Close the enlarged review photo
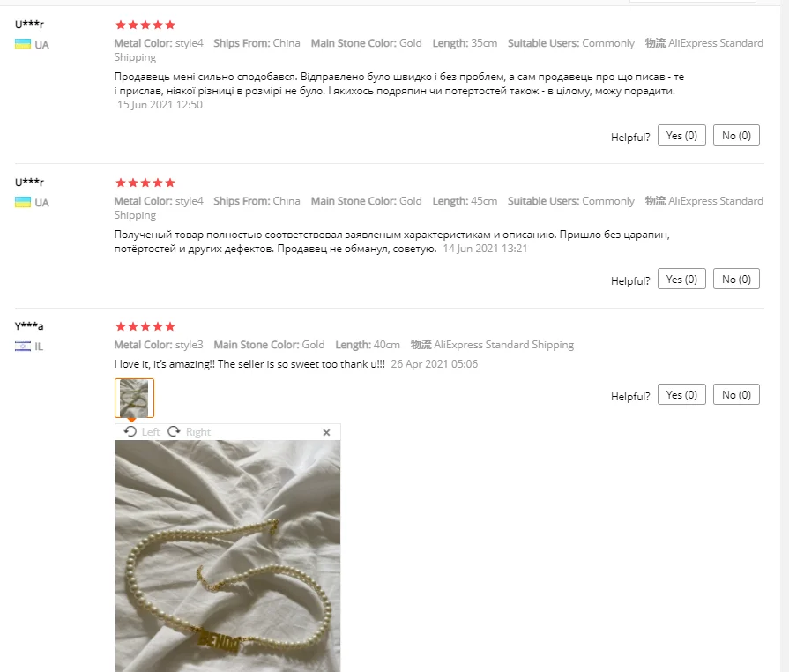 pyautogui.click(x=326, y=432)
